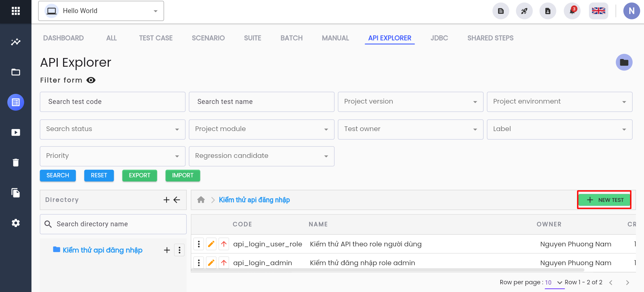Open the Hello World project dropdown

pyautogui.click(x=101, y=11)
